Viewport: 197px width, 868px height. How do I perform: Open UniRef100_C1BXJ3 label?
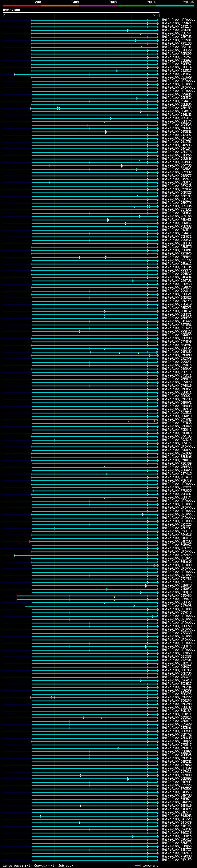(177, 664)
